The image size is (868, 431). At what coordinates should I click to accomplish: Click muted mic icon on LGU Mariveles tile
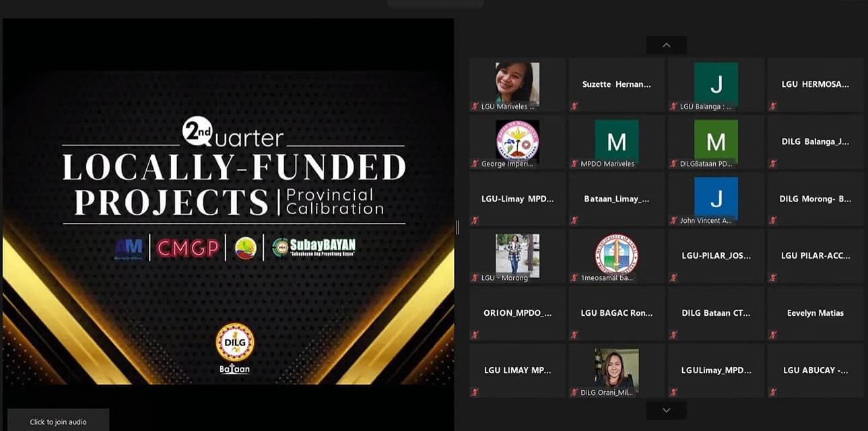pyautogui.click(x=475, y=106)
